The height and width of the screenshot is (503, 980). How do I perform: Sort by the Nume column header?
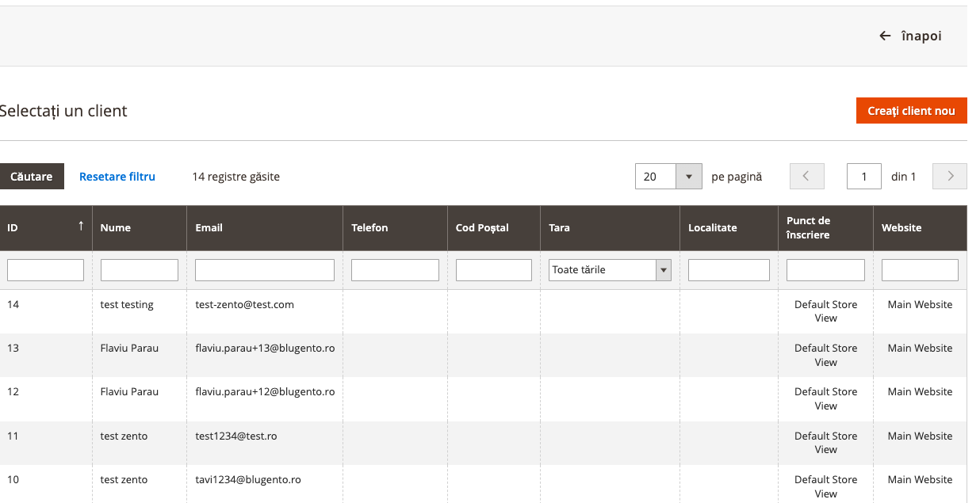(x=140, y=228)
